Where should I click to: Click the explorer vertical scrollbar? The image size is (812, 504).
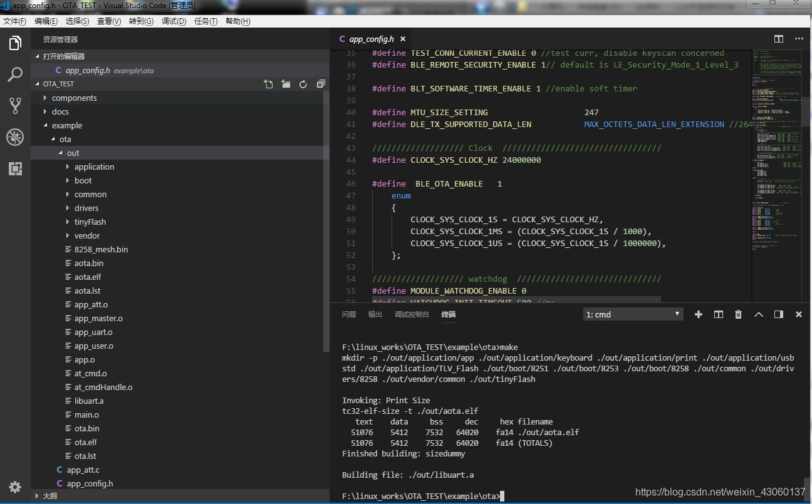tap(326, 221)
